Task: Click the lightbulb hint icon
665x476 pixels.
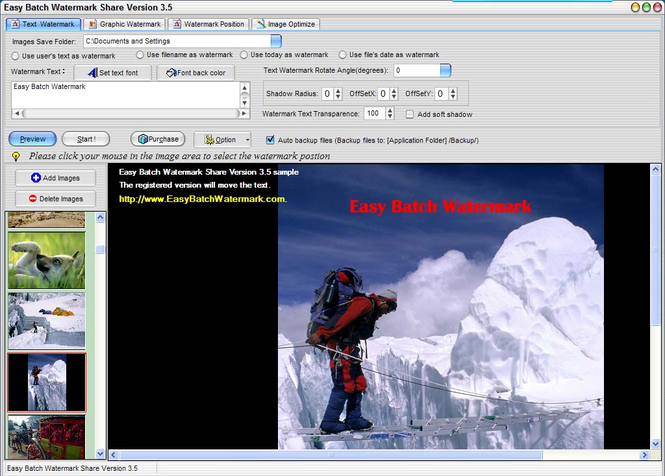Action: (x=16, y=157)
